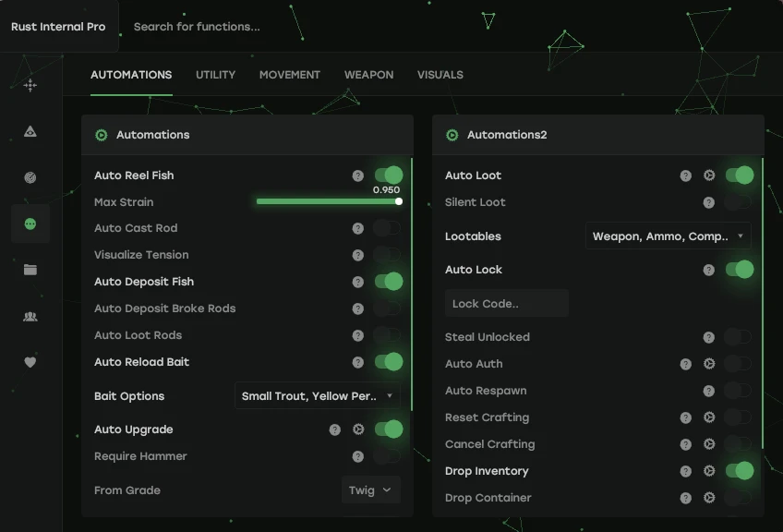Show help for Auto Loot
This screenshot has width=783, height=532.
[x=686, y=175]
